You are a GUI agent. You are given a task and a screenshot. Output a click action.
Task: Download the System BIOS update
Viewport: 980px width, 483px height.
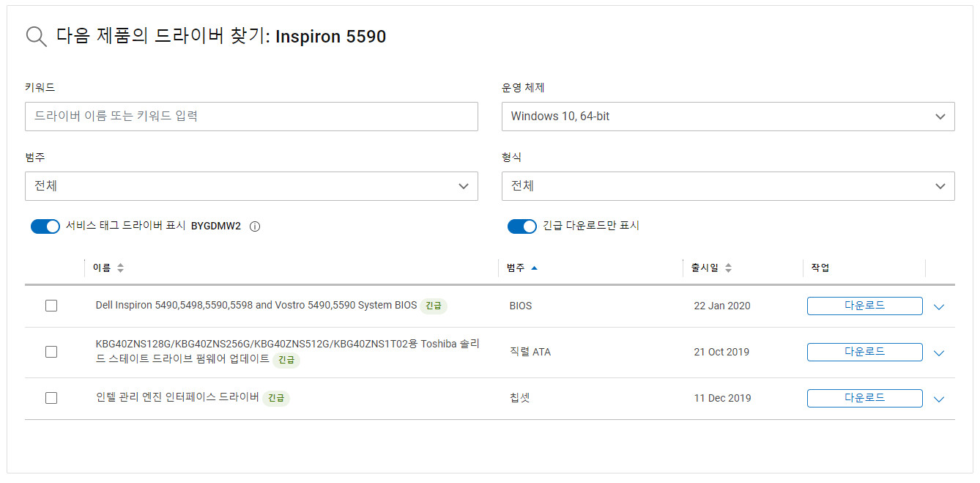(x=865, y=306)
